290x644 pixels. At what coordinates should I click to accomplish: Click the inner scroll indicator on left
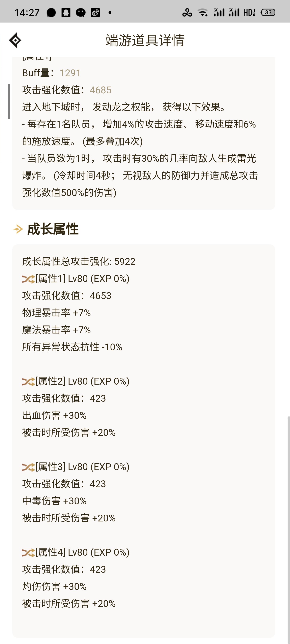click(9, 101)
